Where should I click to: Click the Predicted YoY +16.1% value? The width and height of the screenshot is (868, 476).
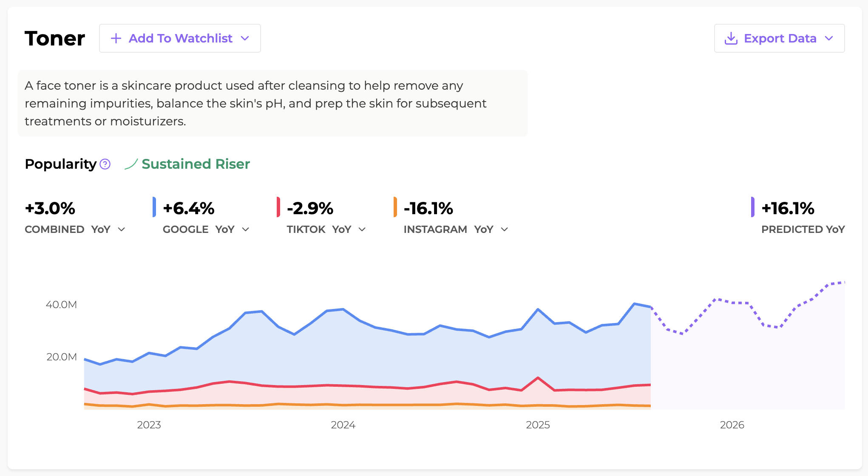[x=788, y=208]
